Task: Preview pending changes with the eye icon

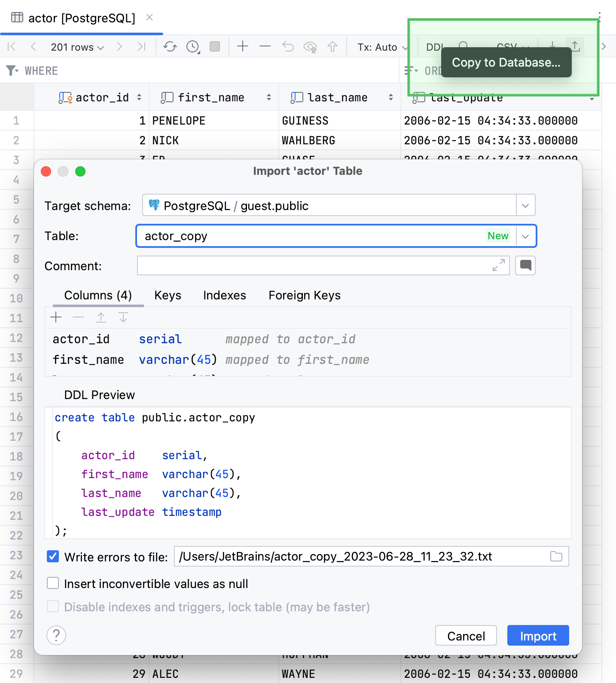Action: point(310,47)
